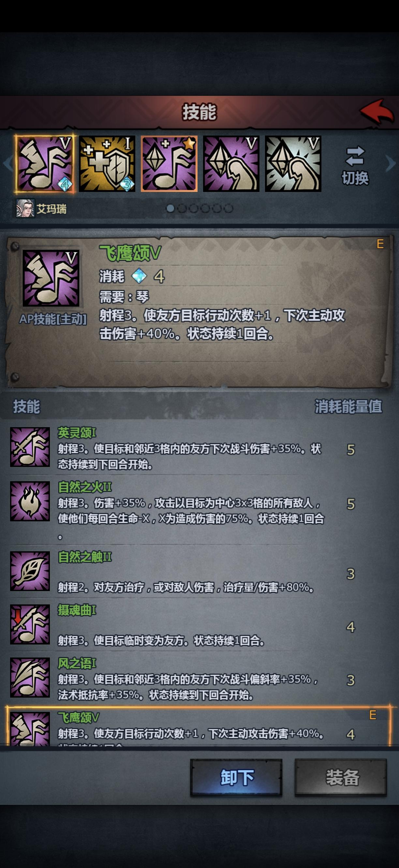
Task: Select the grey crystal hand skill slot
Action: 293,164
